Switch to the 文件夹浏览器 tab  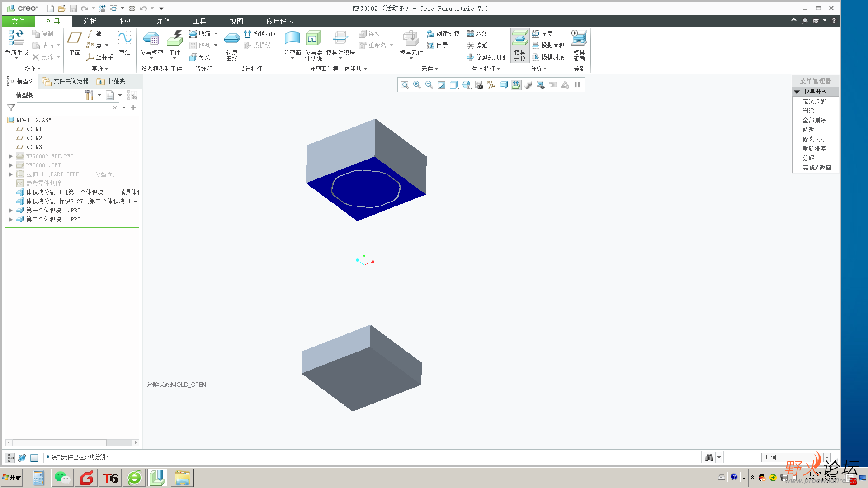66,81
